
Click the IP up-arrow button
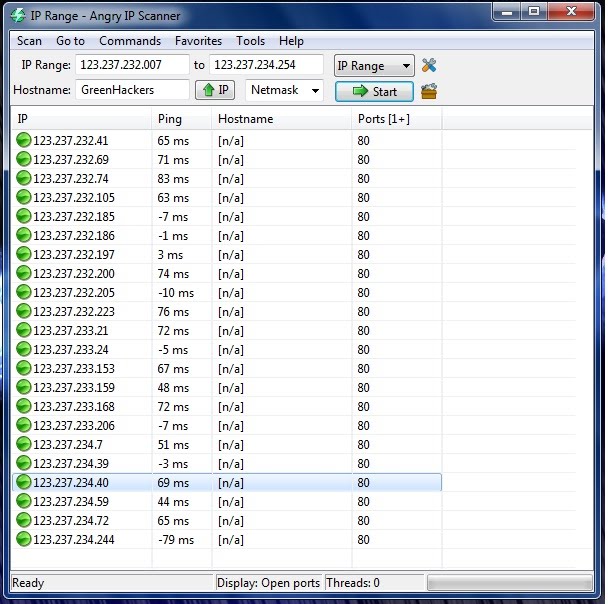(215, 90)
